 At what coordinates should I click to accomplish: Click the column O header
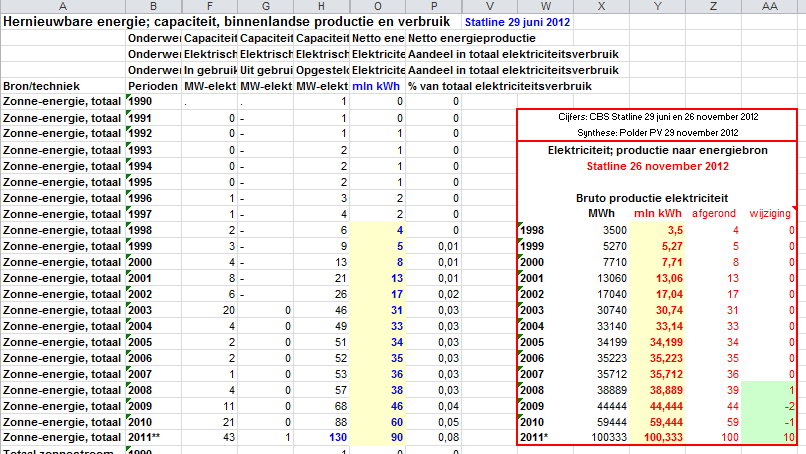pos(378,7)
